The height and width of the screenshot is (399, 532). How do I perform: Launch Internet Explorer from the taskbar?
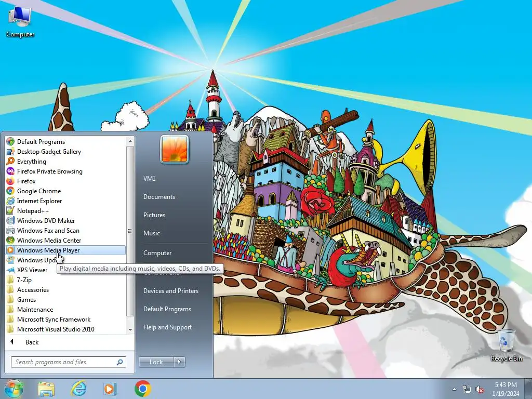click(78, 389)
